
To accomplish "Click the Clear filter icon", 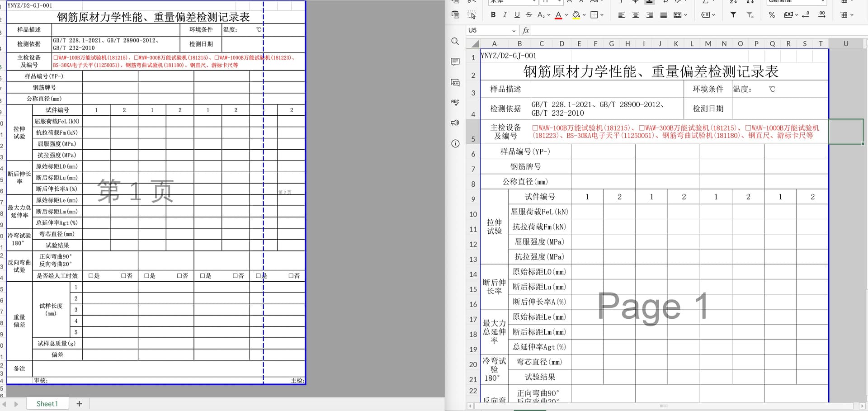I will [750, 15].
